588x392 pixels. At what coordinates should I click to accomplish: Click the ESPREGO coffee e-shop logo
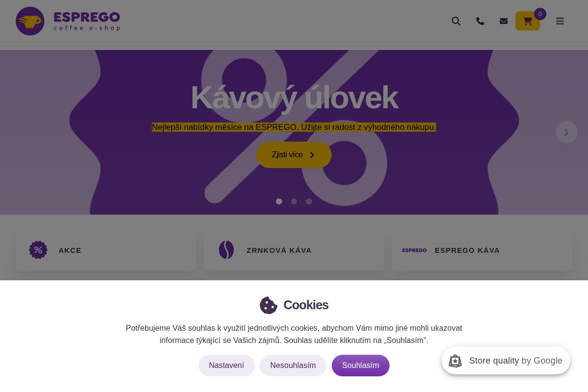point(68,21)
